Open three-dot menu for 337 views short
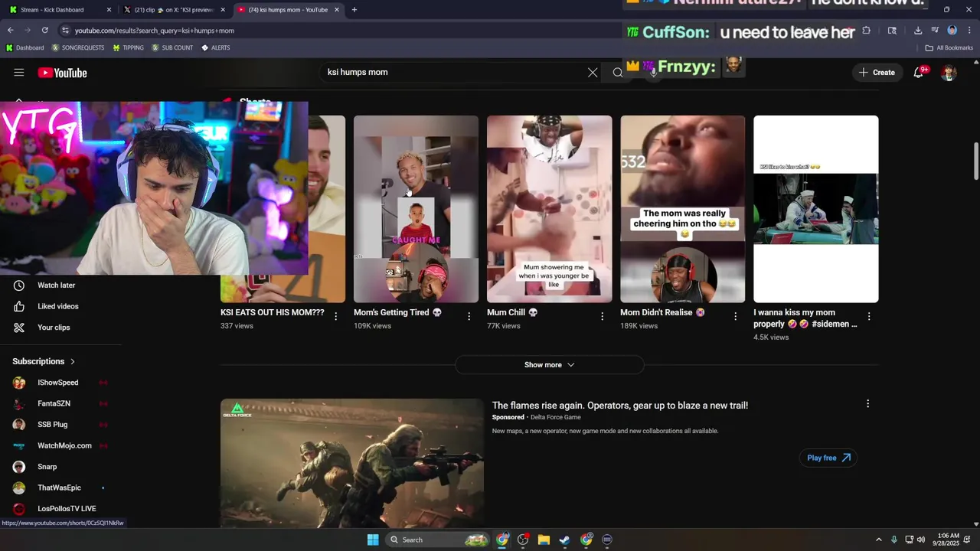Viewport: 980px width, 551px height. (x=336, y=316)
